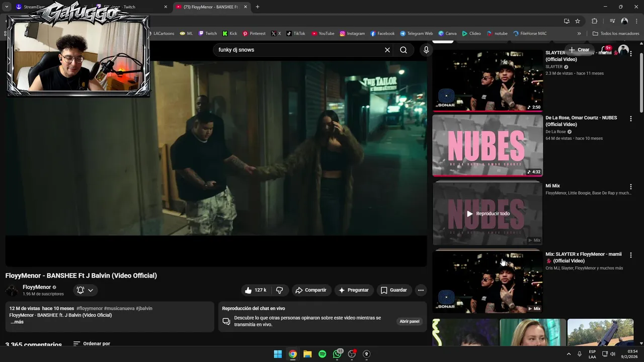Open Spotify from the taskbar

coord(323,354)
